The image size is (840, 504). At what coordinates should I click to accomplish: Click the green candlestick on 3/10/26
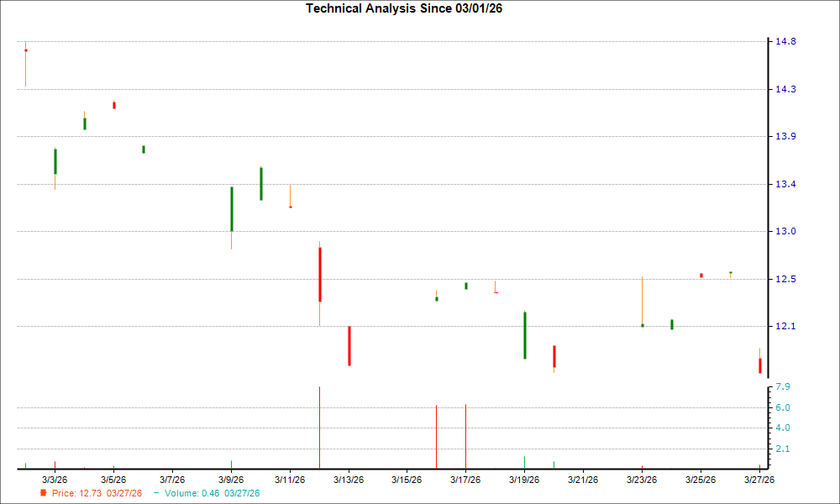261,183
